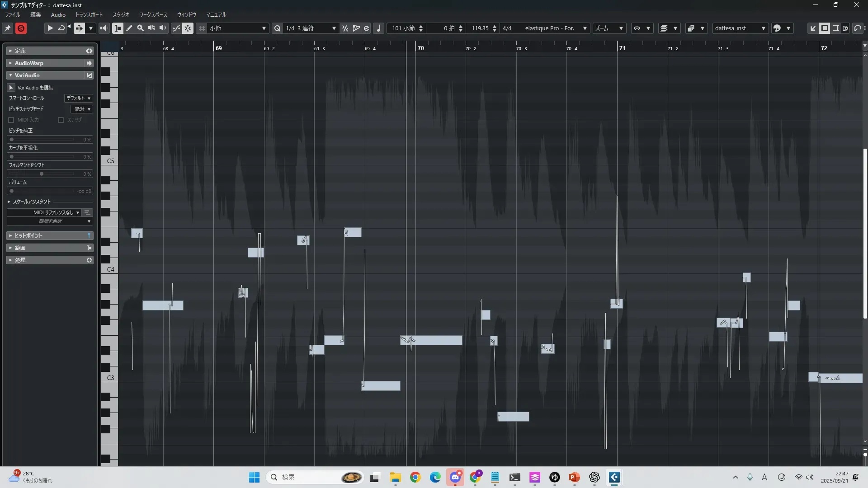Screen dimensions: 868x488
Task: Click the musical mode note icon
Action: [x=379, y=28]
